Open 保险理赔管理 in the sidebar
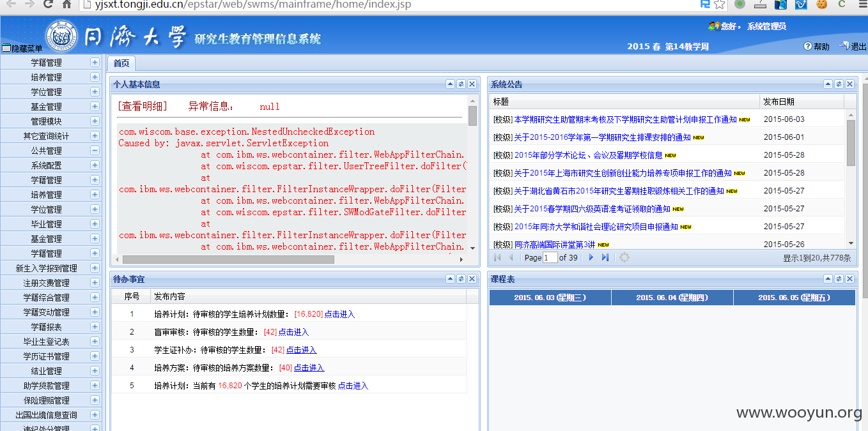Viewport: 868px width, 431px height. tap(47, 400)
